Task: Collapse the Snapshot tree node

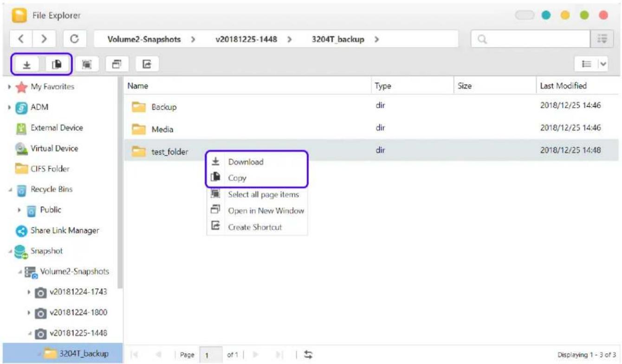Action: tap(10, 251)
